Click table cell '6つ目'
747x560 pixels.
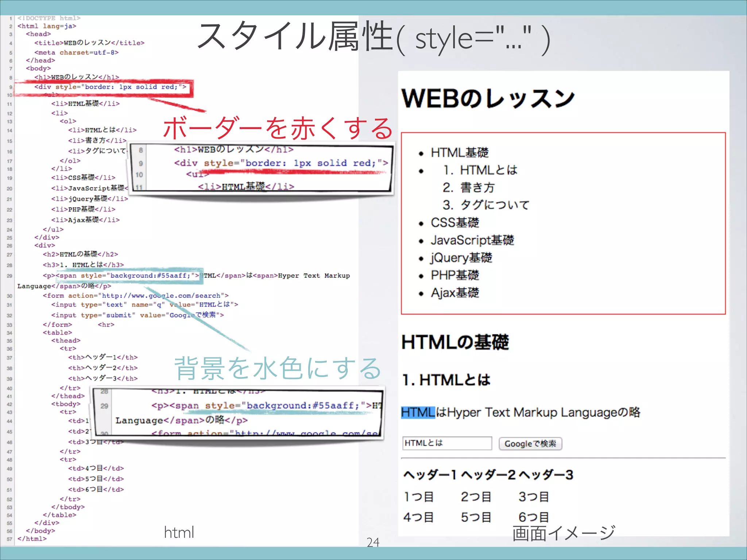tap(534, 517)
